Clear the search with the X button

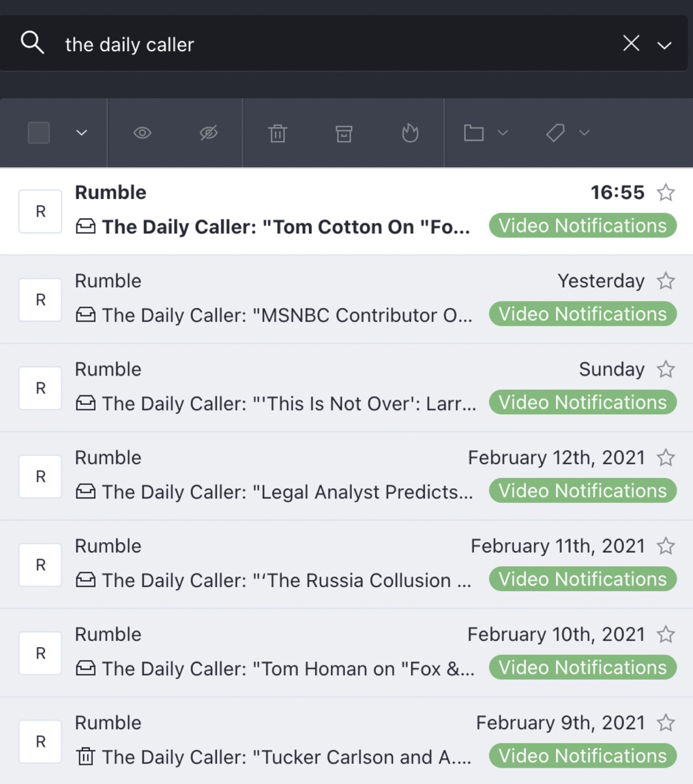(631, 44)
